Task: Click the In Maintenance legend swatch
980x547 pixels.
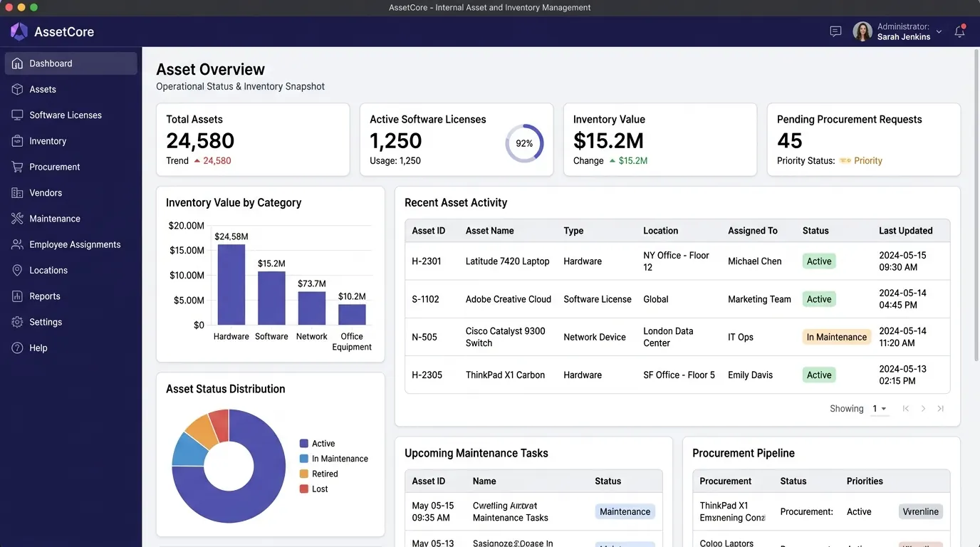Action: pyautogui.click(x=304, y=459)
